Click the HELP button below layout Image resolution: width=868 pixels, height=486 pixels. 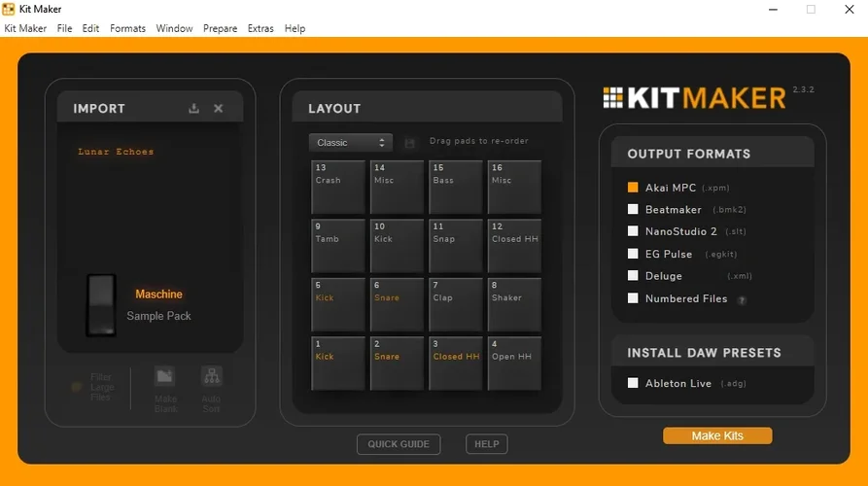[487, 444]
